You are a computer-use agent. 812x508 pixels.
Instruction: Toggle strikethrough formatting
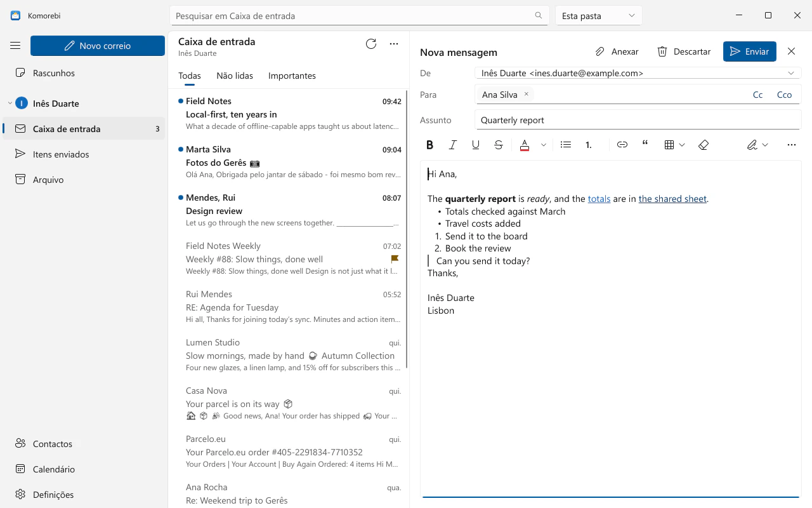click(499, 145)
